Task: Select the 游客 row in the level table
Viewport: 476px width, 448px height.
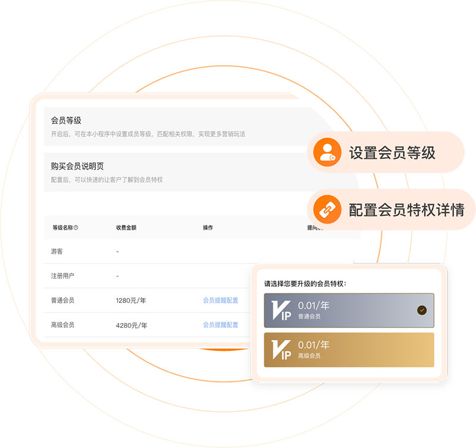Action: click(58, 252)
